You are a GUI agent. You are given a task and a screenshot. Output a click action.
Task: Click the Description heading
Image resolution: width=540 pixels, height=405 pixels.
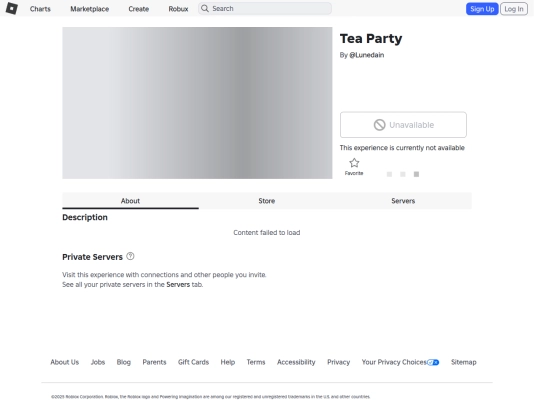(85, 218)
